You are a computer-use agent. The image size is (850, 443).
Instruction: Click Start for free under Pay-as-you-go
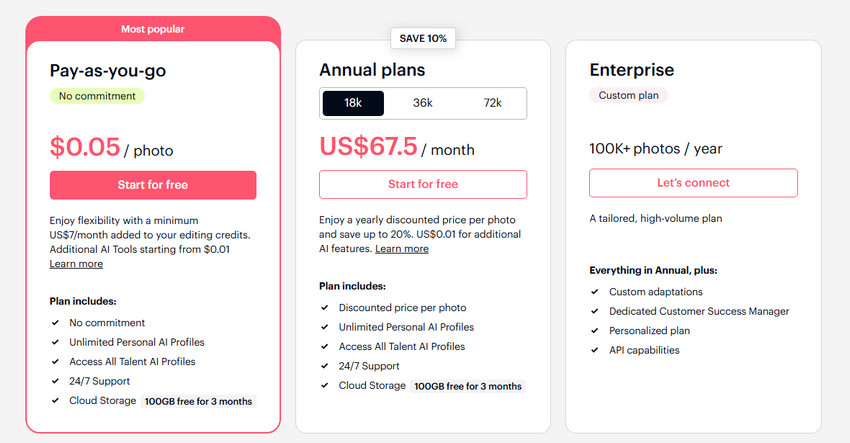coord(153,185)
